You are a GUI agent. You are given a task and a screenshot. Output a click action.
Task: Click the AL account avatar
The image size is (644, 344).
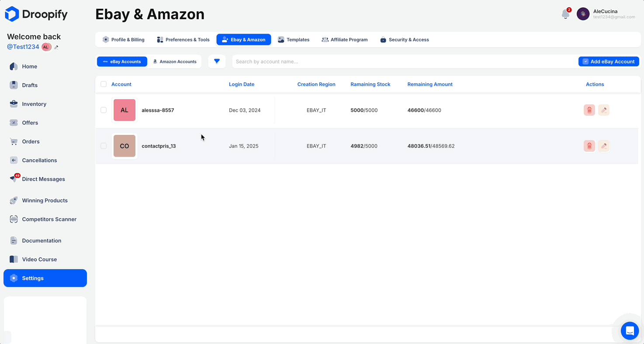click(x=125, y=110)
